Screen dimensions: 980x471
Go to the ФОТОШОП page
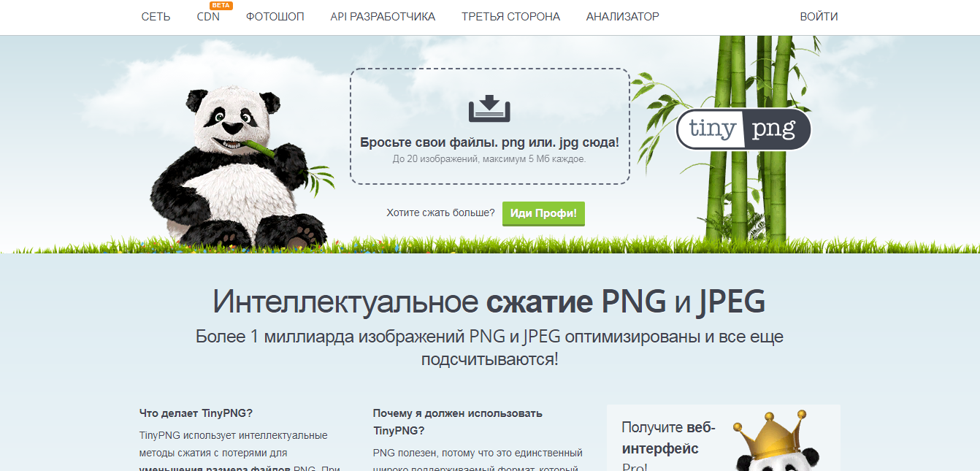click(x=275, y=17)
